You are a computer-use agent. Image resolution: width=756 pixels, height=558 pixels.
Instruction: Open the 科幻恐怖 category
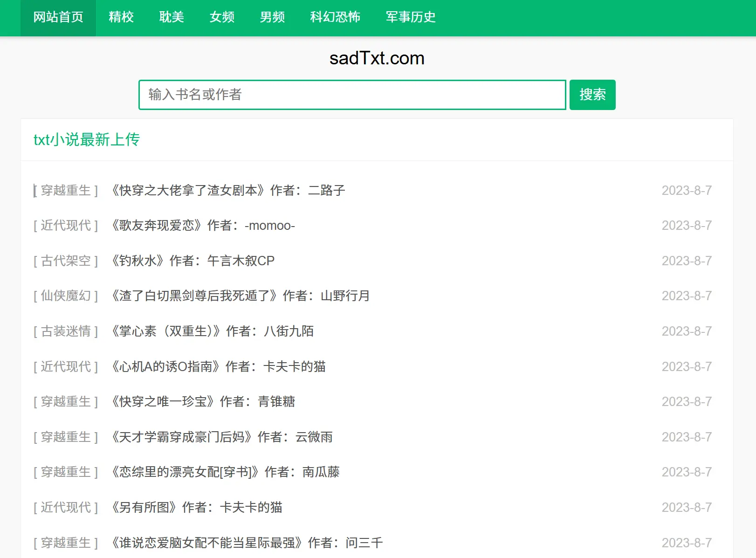335,17
